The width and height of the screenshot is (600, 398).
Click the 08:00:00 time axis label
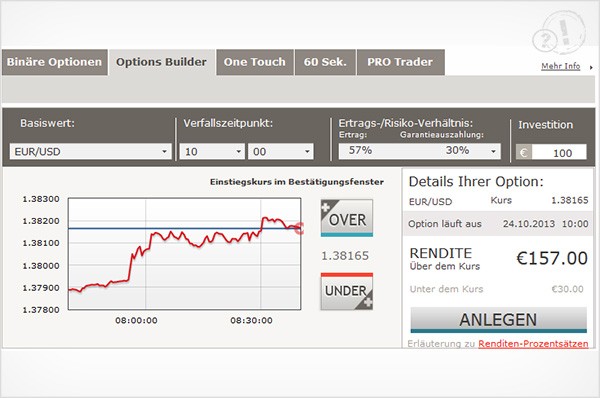point(136,320)
